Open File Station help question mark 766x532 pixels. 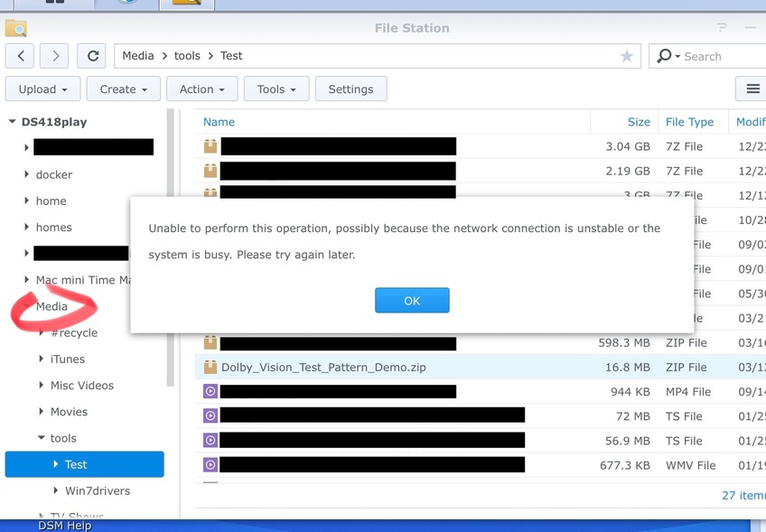[x=722, y=27]
